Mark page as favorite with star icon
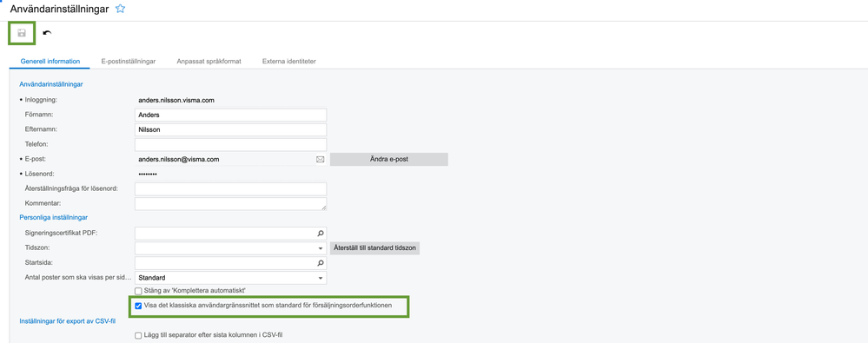This screenshot has height=343, width=868. (x=120, y=9)
